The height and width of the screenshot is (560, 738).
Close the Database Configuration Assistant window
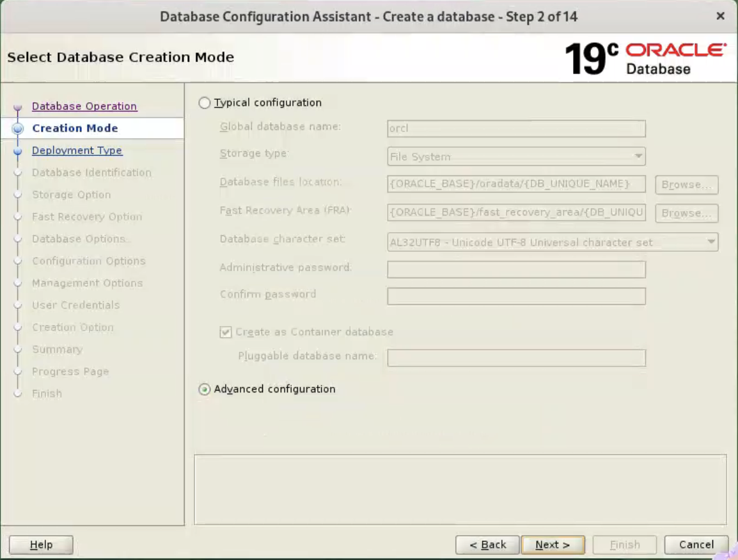click(x=720, y=16)
